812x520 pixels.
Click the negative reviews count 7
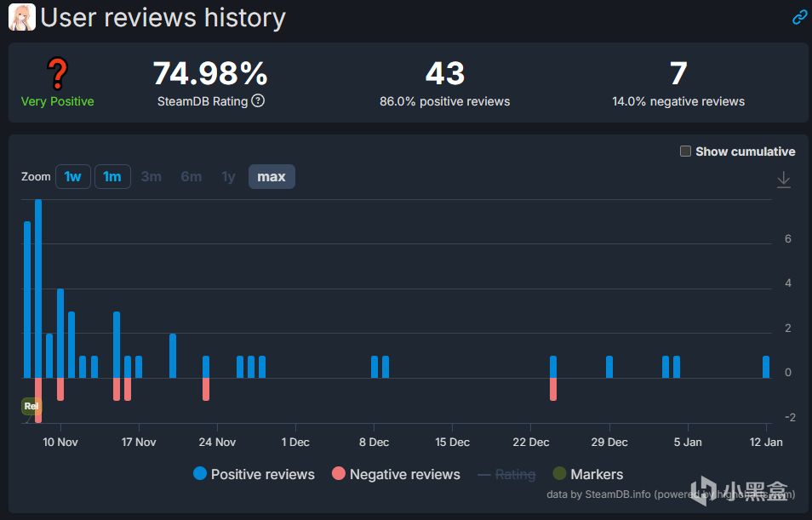[678, 73]
